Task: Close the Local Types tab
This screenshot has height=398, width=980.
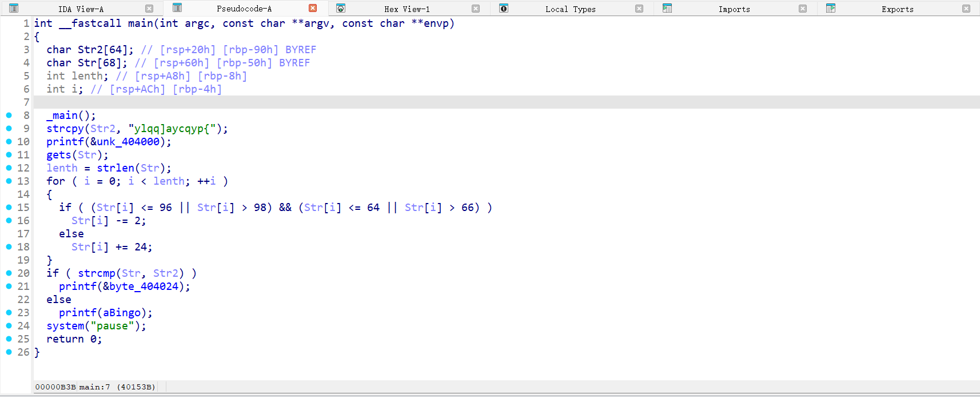Action: click(639, 9)
